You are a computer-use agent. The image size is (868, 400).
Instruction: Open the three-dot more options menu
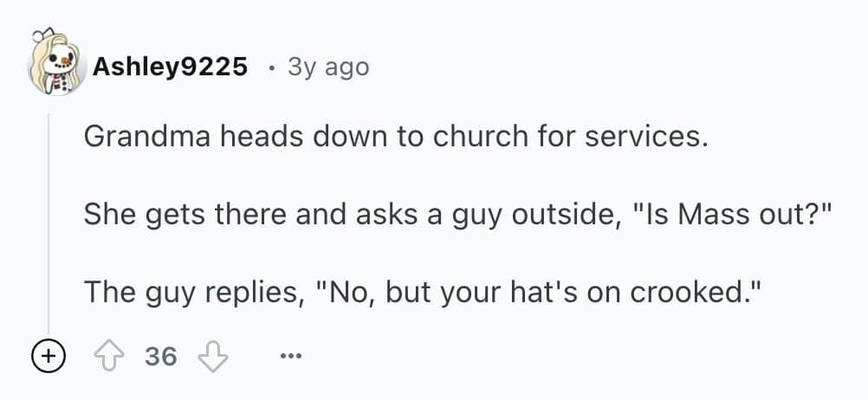pos(292,355)
